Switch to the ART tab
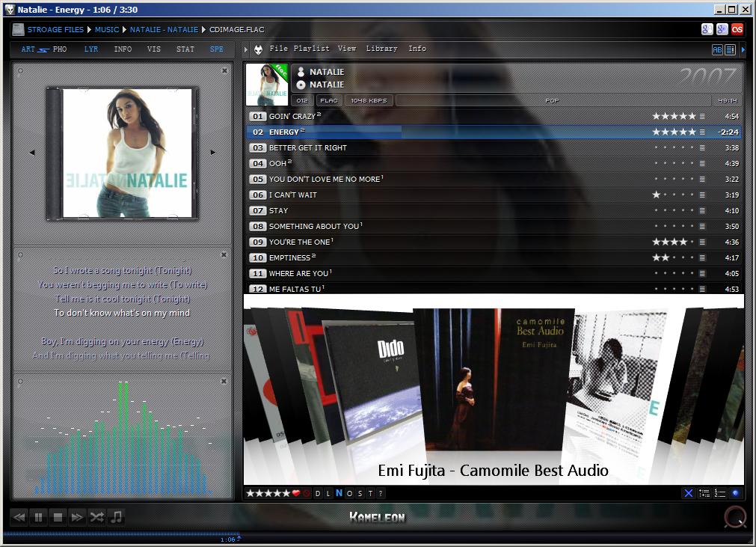Image resolution: width=756 pixels, height=547 pixels. pyautogui.click(x=28, y=49)
